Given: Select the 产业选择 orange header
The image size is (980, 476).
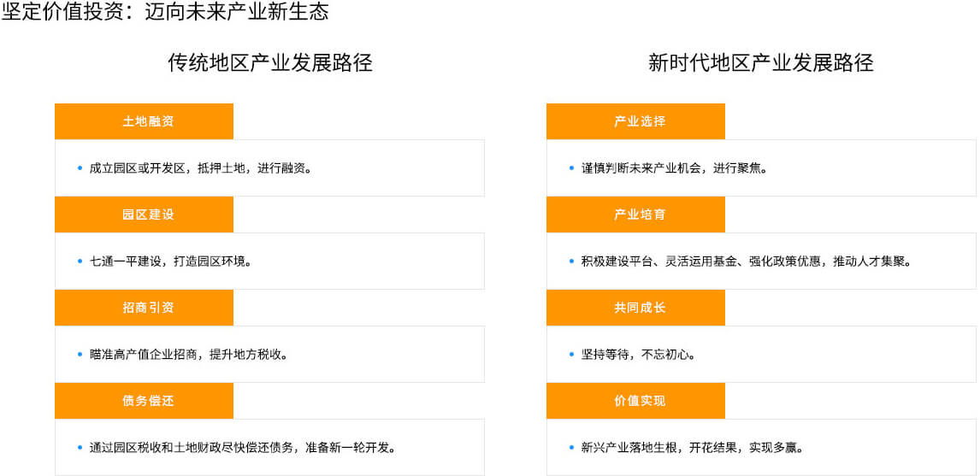Looking at the screenshot, I should 635,121.
